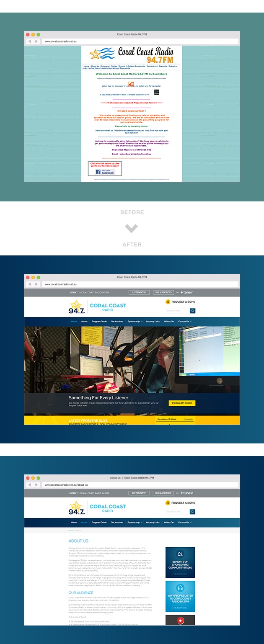Click IOS & ANDROID button on the homepage

163,292
